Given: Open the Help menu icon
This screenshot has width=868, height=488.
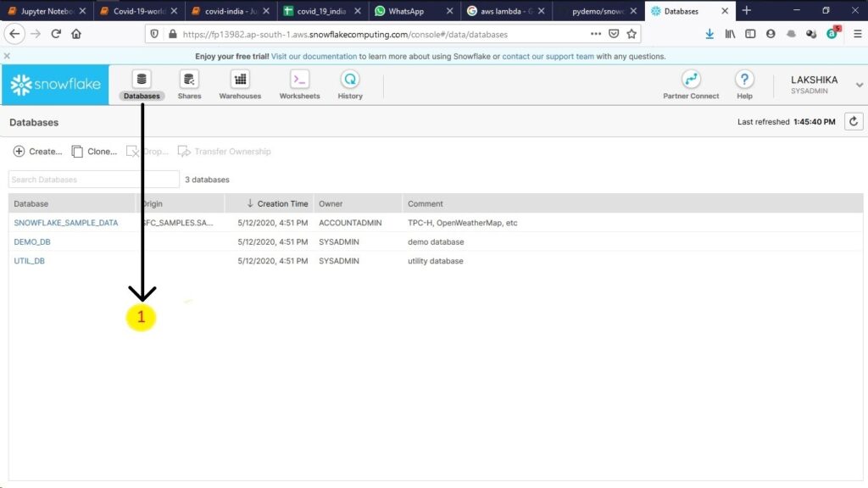Looking at the screenshot, I should click(744, 80).
